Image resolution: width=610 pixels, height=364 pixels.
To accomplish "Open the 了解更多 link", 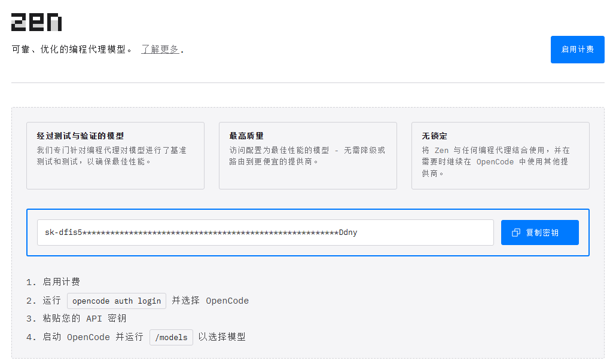I will pyautogui.click(x=160, y=50).
